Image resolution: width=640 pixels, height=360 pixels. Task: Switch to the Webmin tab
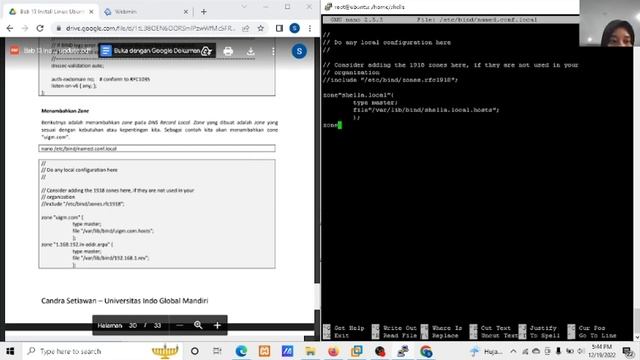(x=145, y=12)
